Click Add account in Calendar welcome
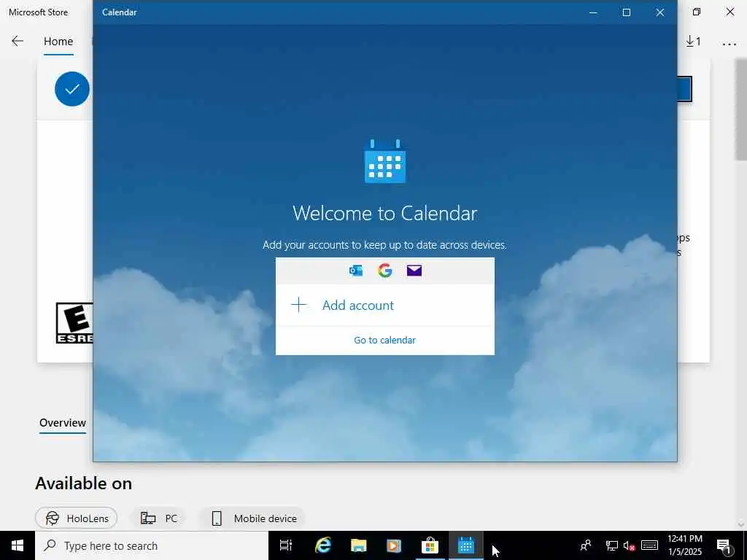The height and width of the screenshot is (560, 747). (x=384, y=306)
